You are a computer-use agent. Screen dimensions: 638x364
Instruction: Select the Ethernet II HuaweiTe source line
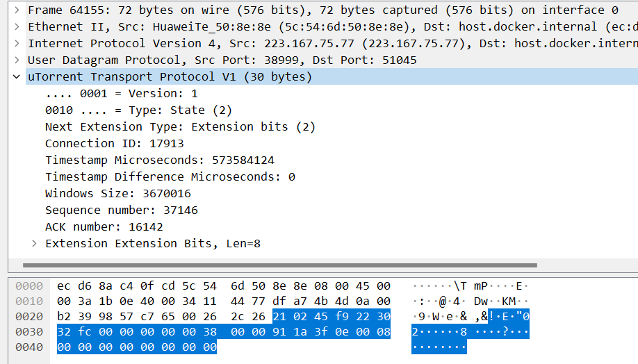coord(332,26)
